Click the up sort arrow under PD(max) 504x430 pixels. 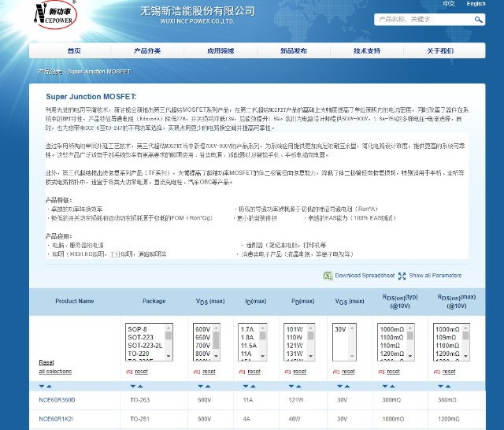(x=298, y=386)
